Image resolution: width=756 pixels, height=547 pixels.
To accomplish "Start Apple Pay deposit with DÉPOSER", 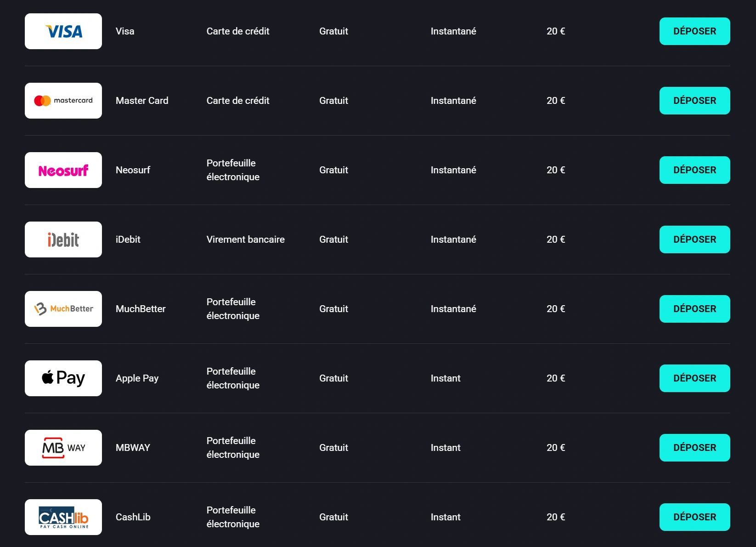I will (x=694, y=378).
